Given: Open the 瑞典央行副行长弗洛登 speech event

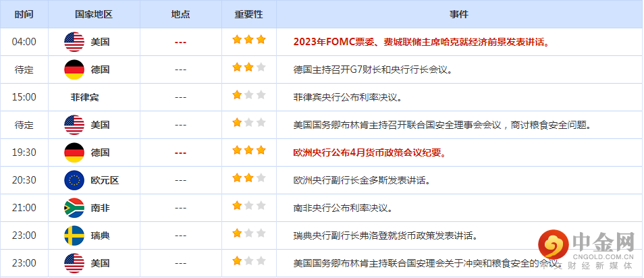Looking at the screenshot, I should pyautogui.click(x=385, y=235).
